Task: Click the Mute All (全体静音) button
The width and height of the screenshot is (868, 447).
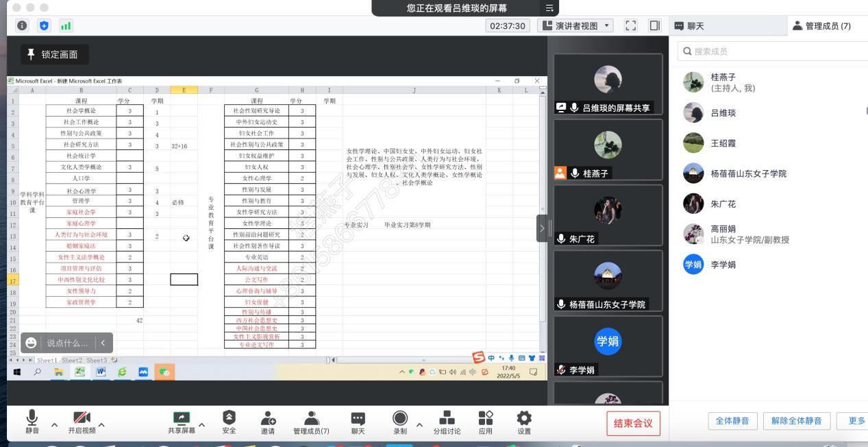Action: click(x=732, y=421)
